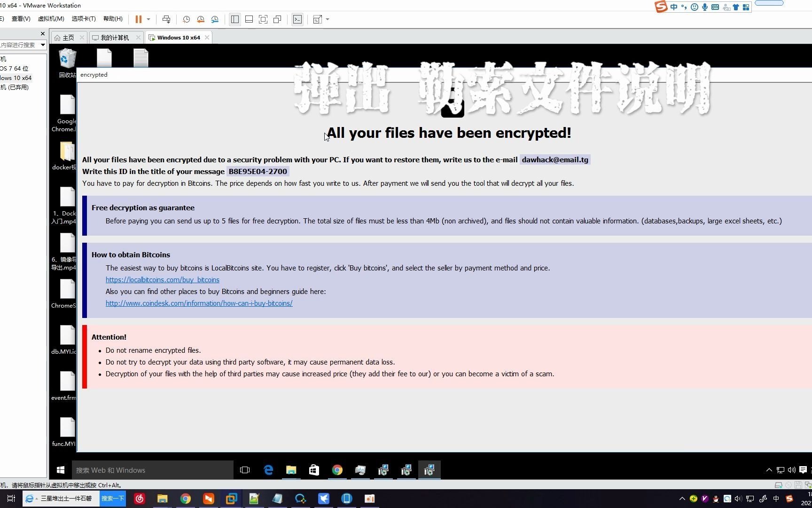Open the 帮助(H) menu

(x=113, y=19)
